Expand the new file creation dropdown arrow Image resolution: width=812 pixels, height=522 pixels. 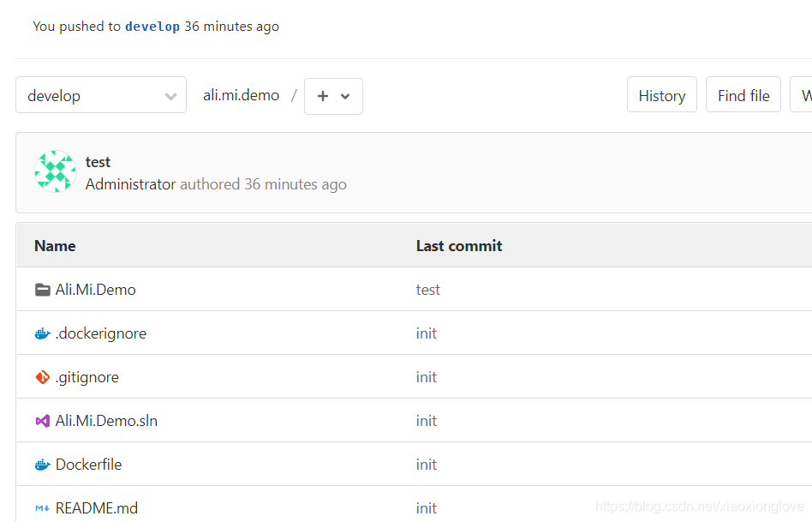345,96
